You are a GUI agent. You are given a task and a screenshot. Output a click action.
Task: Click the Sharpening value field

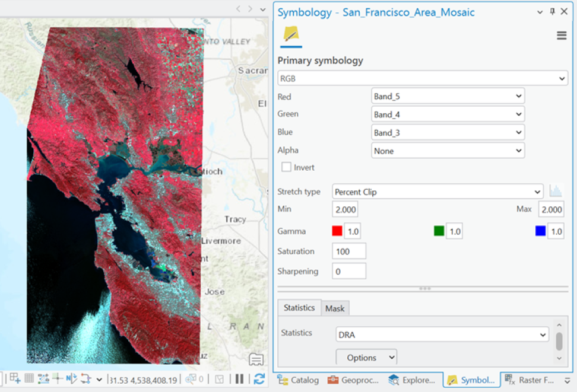tap(349, 272)
